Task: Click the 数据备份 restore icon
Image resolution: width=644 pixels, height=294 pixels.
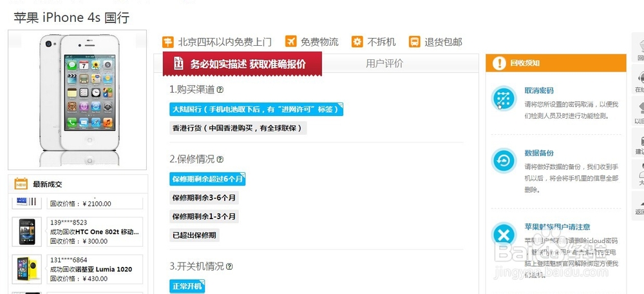Action: (504, 161)
